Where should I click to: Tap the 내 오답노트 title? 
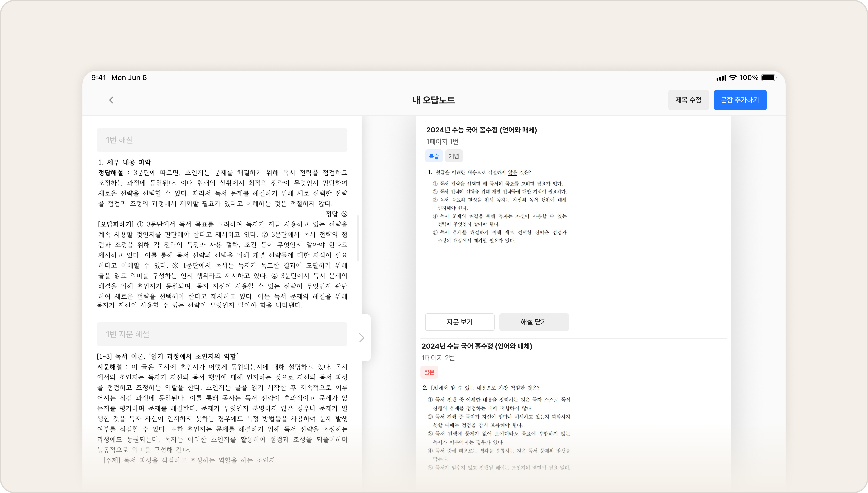(x=434, y=100)
